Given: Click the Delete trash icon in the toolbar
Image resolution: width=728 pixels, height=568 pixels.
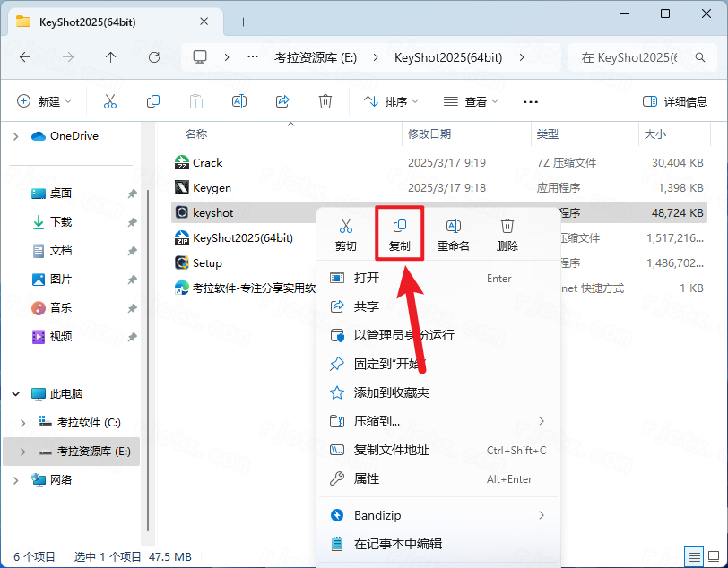Looking at the screenshot, I should coord(325,101).
